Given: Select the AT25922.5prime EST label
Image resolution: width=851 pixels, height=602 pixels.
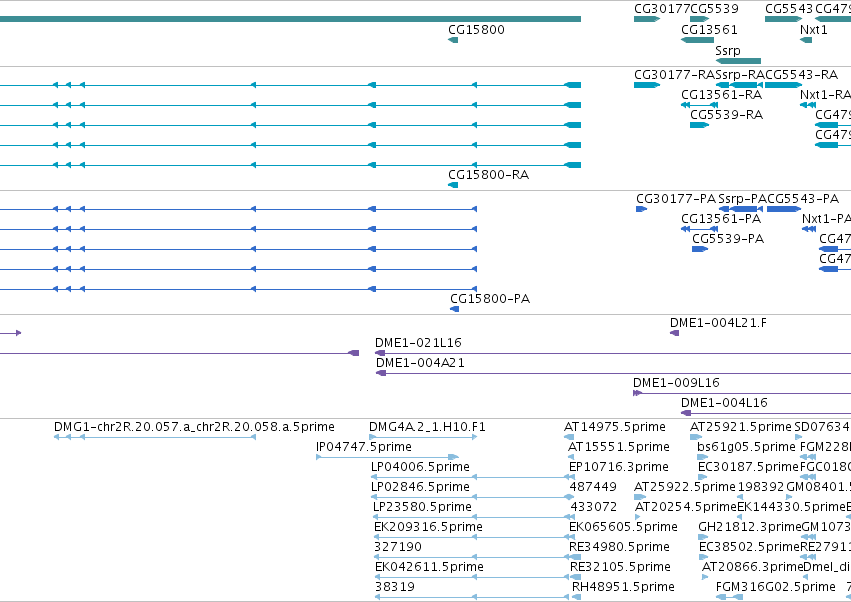Looking at the screenshot, I should point(685,487).
